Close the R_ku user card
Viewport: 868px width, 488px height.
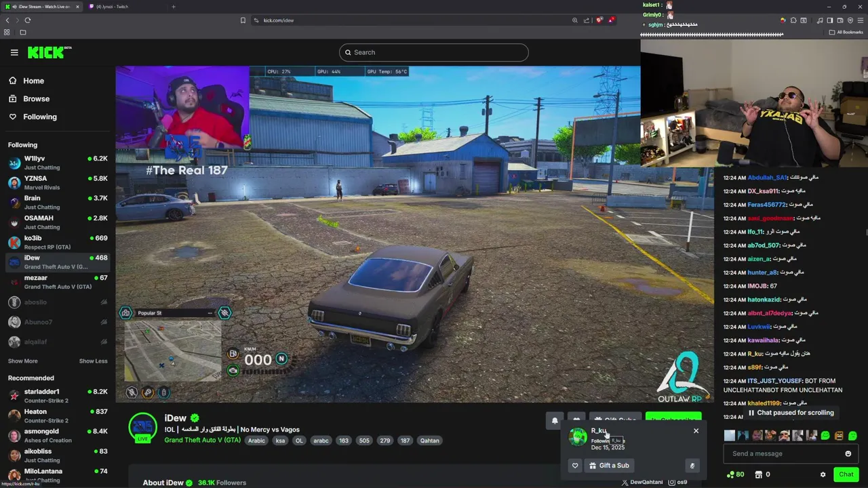click(x=696, y=431)
